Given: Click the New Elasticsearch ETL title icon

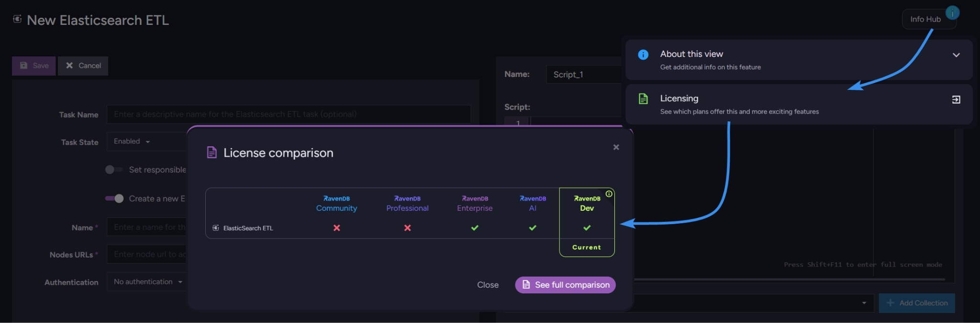Looking at the screenshot, I should (x=17, y=19).
